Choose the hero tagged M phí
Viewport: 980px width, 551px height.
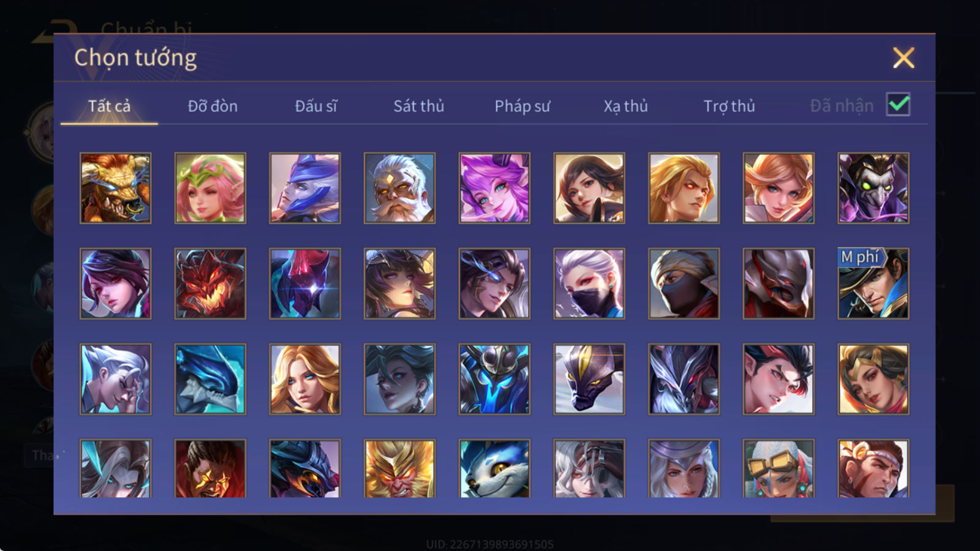tap(873, 283)
